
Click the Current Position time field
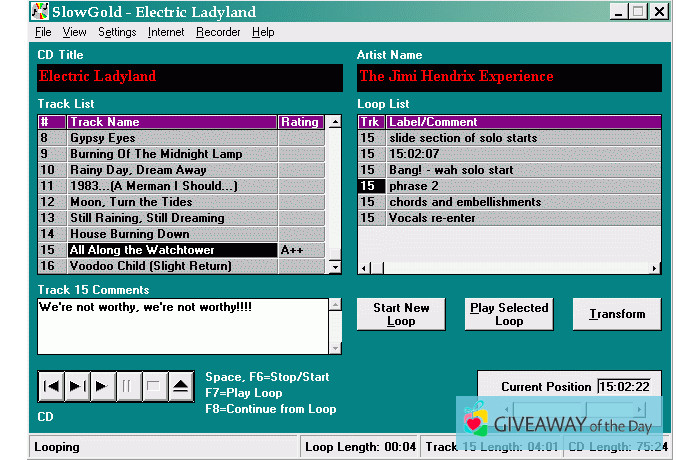(624, 387)
